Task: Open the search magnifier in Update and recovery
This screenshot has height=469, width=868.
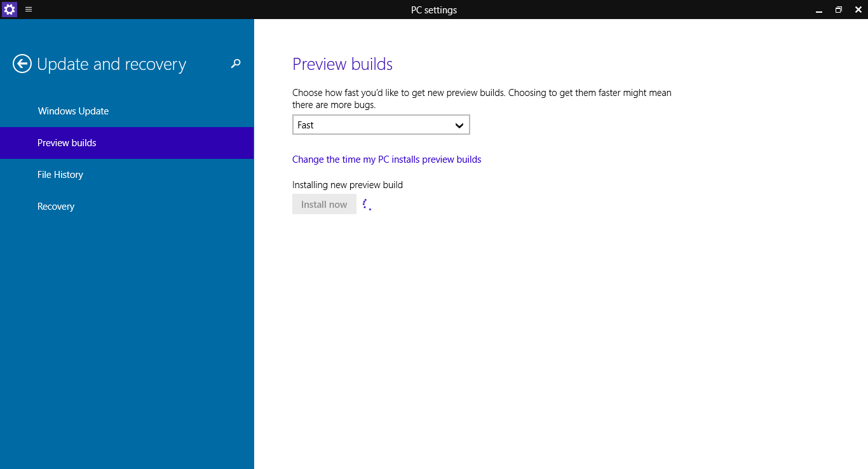Action: click(x=235, y=64)
